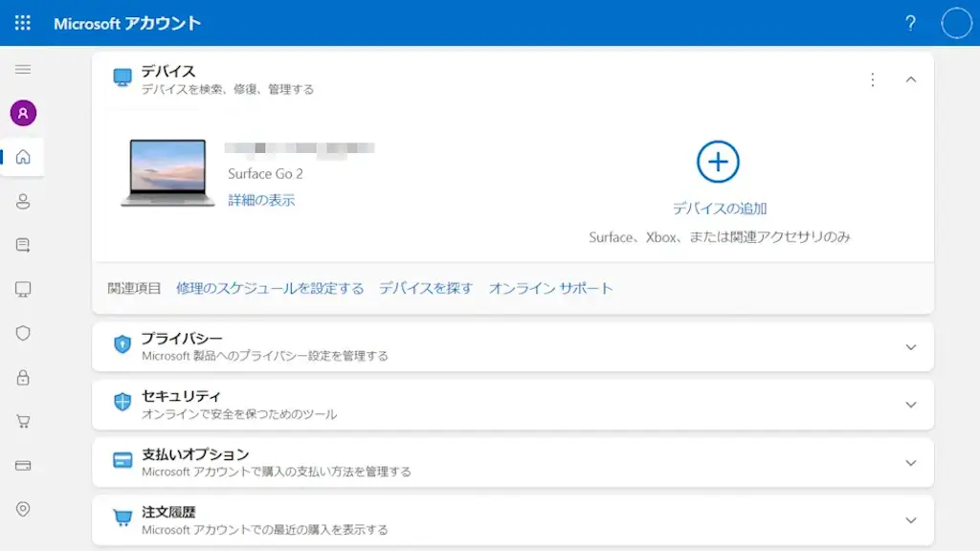Collapse the デバイス section
Image resolution: width=980 pixels, height=551 pixels.
tap(910, 80)
